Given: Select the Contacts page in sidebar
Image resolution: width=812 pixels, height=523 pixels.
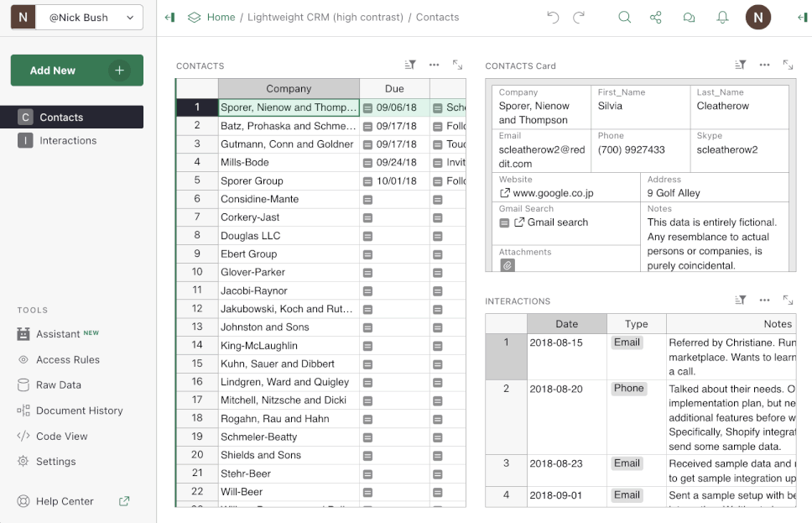Looking at the screenshot, I should (61, 118).
